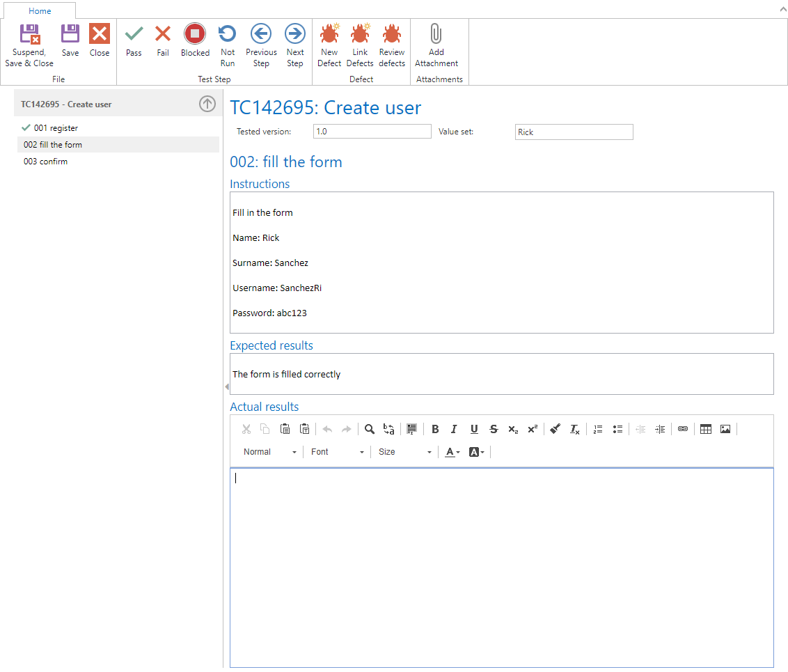Create a New Defect
Screen dimensions: 788x672
tap(329, 45)
